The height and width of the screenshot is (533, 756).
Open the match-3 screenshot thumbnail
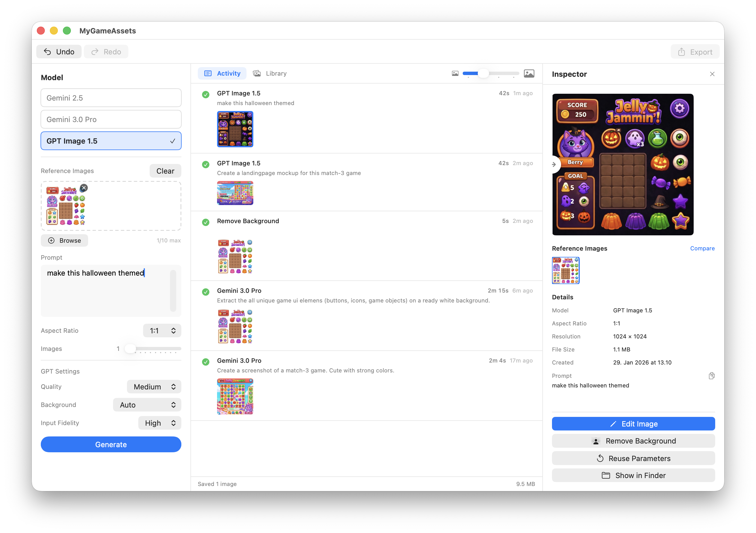tap(235, 396)
